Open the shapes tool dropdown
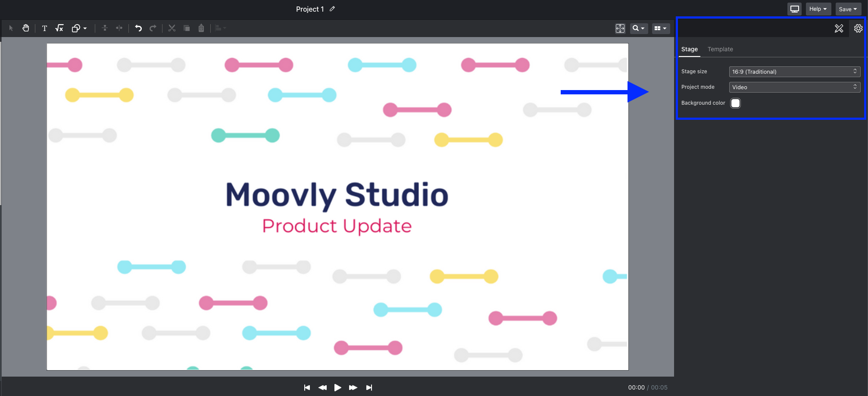Screen dimensions: 868x396 [x=79, y=28]
